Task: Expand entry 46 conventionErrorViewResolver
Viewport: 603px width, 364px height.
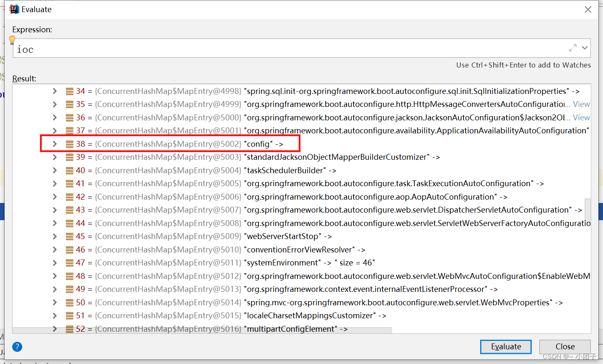Action: tap(55, 250)
